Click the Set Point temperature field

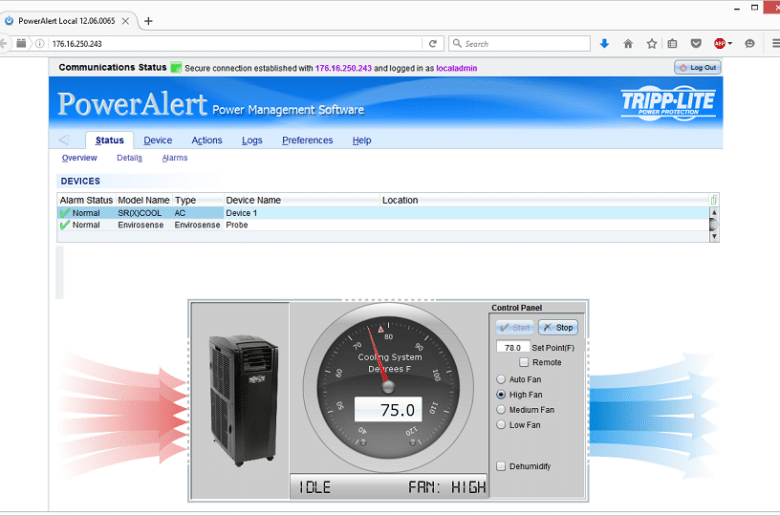(x=513, y=347)
